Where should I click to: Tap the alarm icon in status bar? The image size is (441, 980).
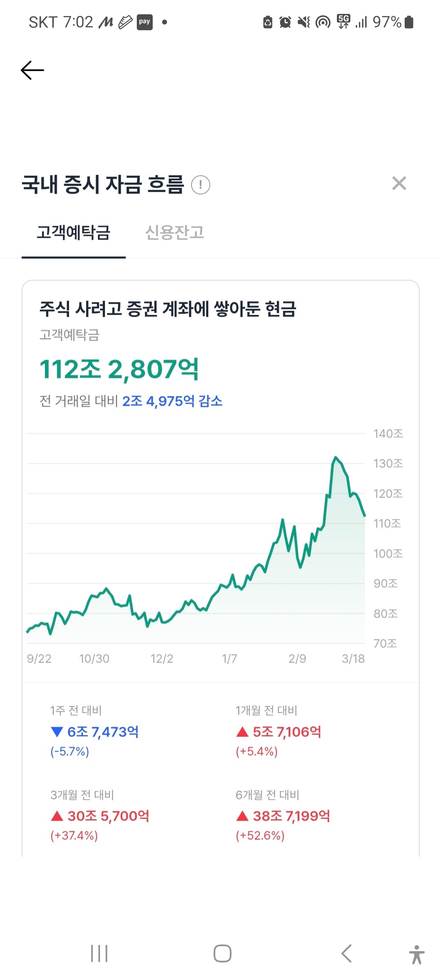285,22
